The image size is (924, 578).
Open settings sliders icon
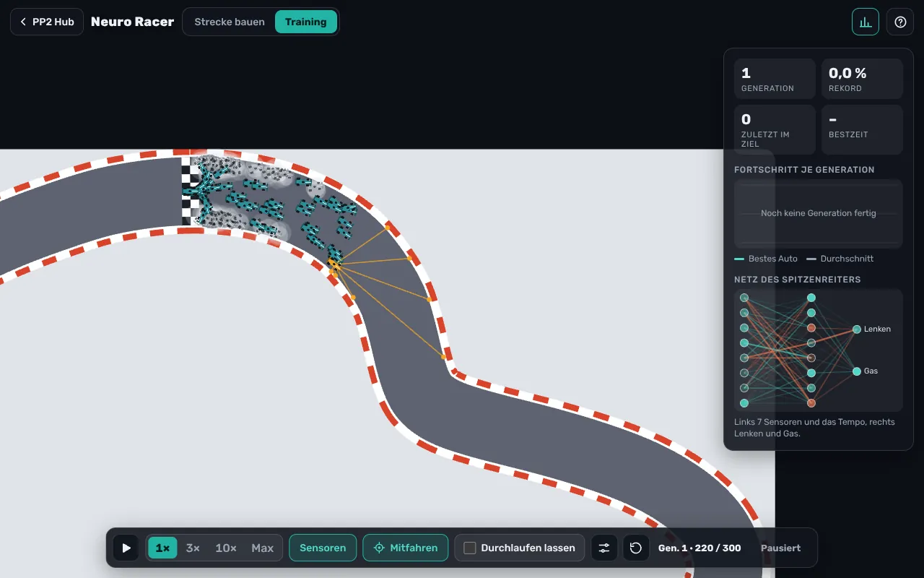604,548
